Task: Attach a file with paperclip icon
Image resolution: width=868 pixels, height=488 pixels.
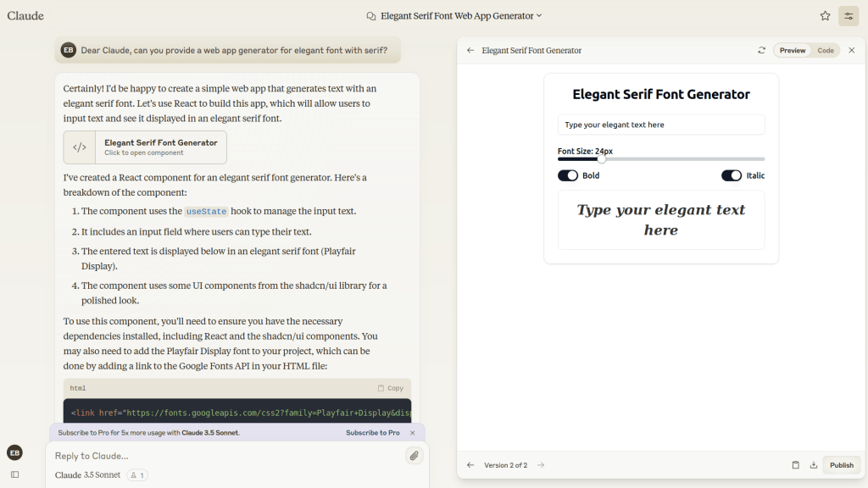Action: 414,456
